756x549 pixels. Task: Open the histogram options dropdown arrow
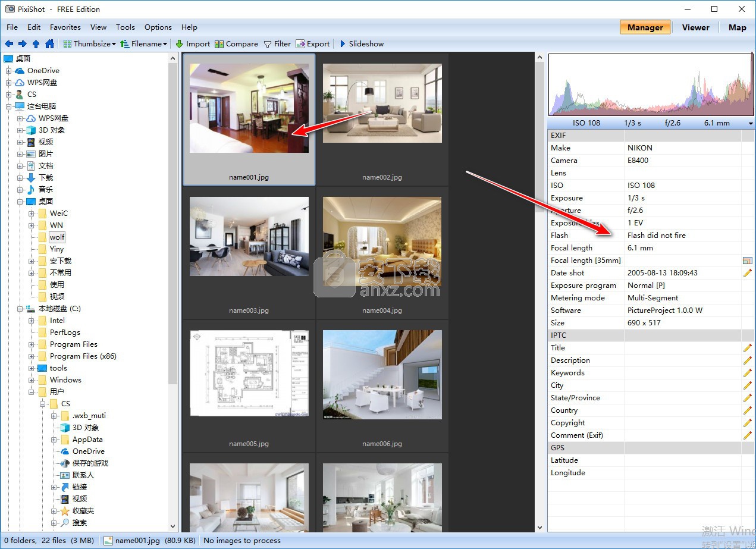(x=751, y=124)
